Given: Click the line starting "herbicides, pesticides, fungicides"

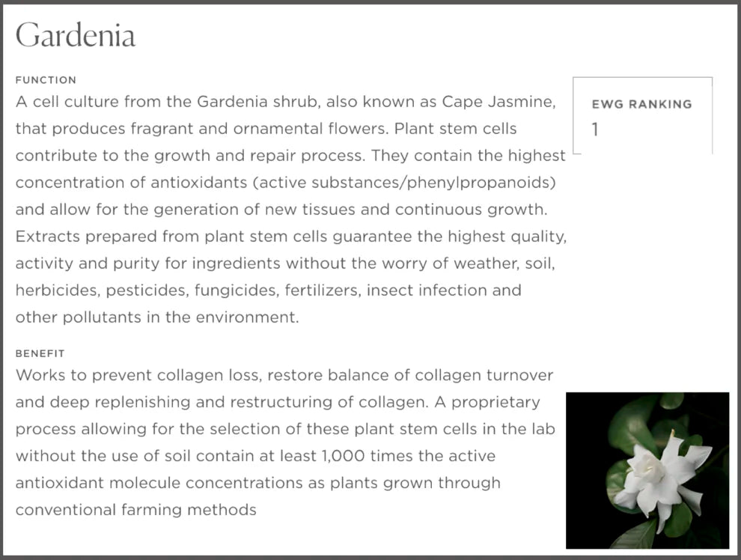Looking at the screenshot, I should coord(268,290).
